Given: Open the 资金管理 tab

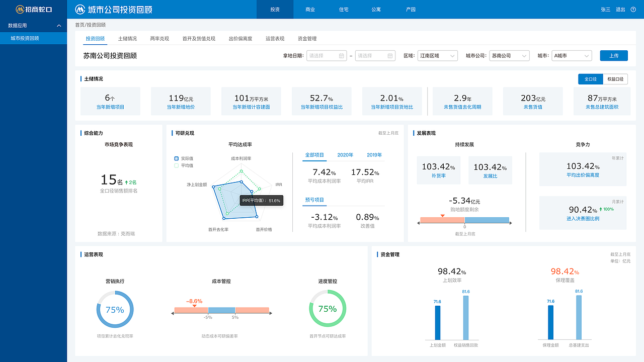Looking at the screenshot, I should coord(307,39).
